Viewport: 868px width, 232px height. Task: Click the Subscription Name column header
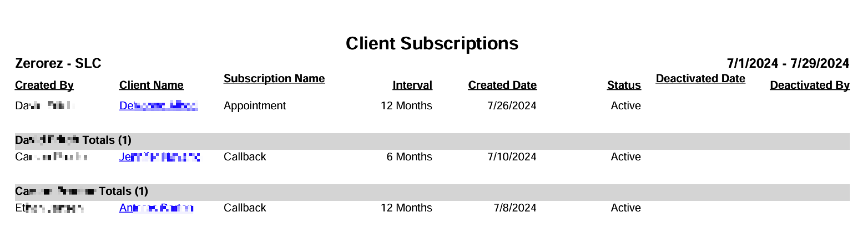(274, 78)
